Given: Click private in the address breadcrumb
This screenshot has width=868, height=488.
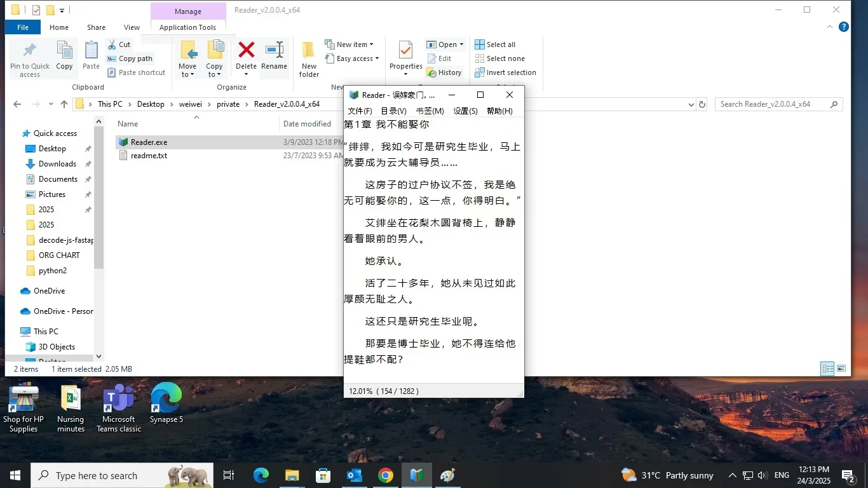Looking at the screenshot, I should [x=228, y=104].
